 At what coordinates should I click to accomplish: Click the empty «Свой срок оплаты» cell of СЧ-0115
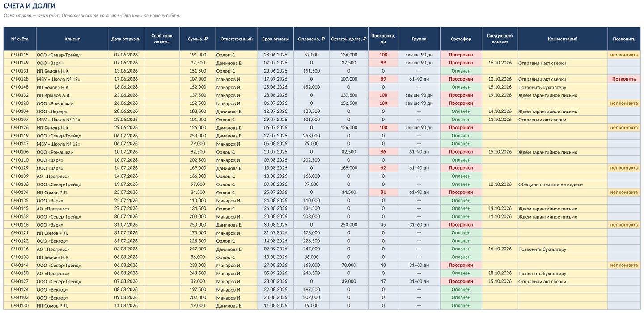[x=161, y=55]
